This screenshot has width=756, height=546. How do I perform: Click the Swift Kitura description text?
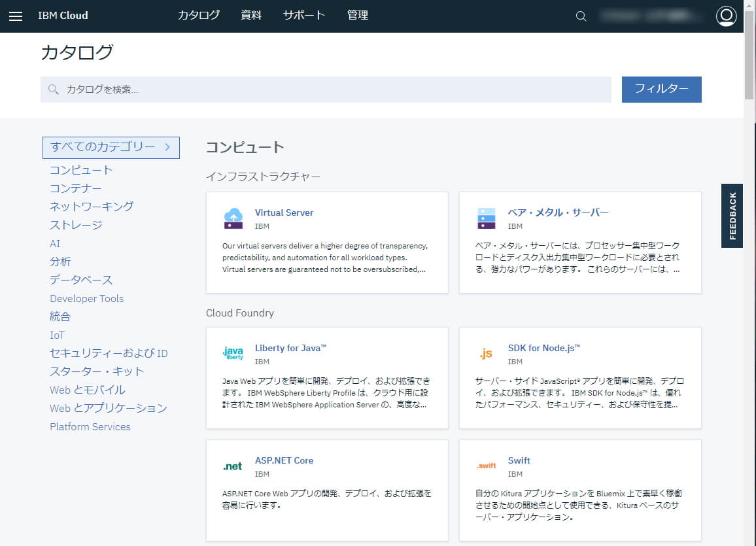pos(578,505)
